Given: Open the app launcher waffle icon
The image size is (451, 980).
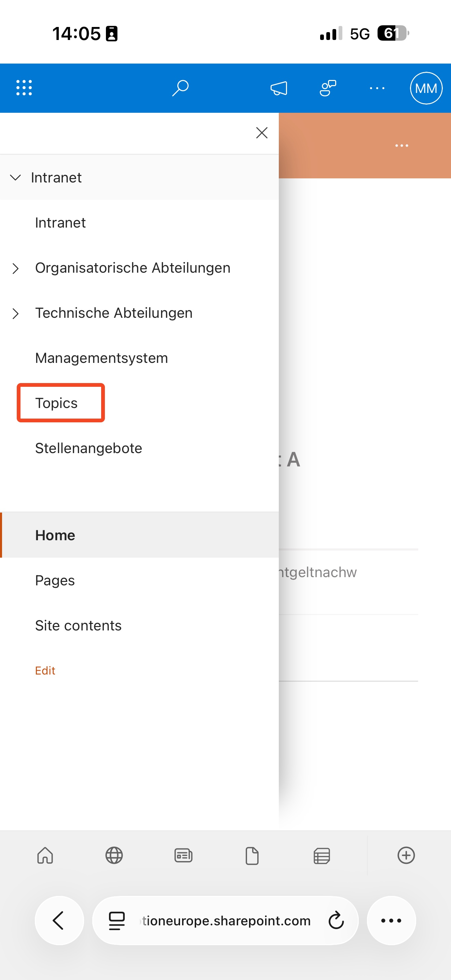Looking at the screenshot, I should (x=24, y=88).
